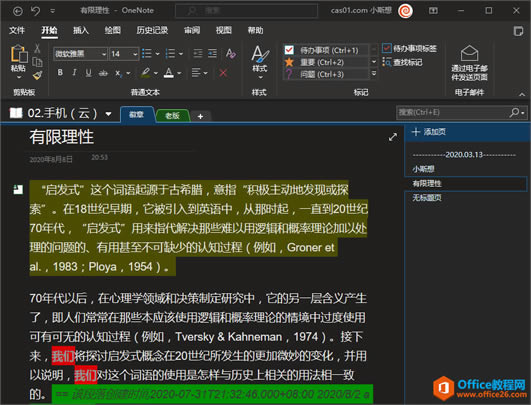Switch to the 插入 ribbon tab
This screenshot has width=531, height=405.
[x=81, y=30]
